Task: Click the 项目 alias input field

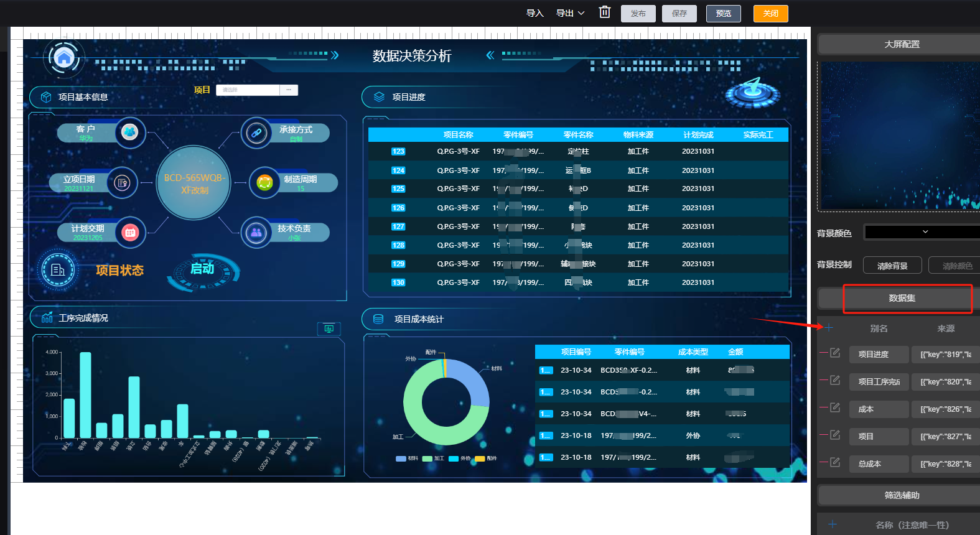Action: pyautogui.click(x=879, y=437)
